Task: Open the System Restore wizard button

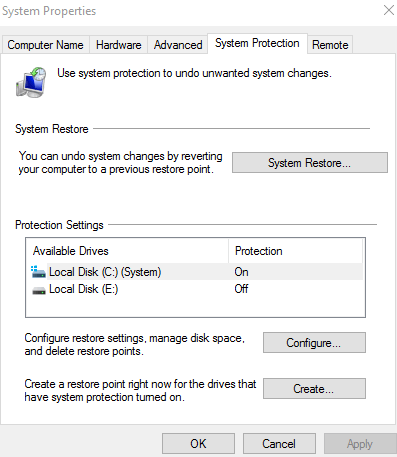Action: click(x=310, y=163)
